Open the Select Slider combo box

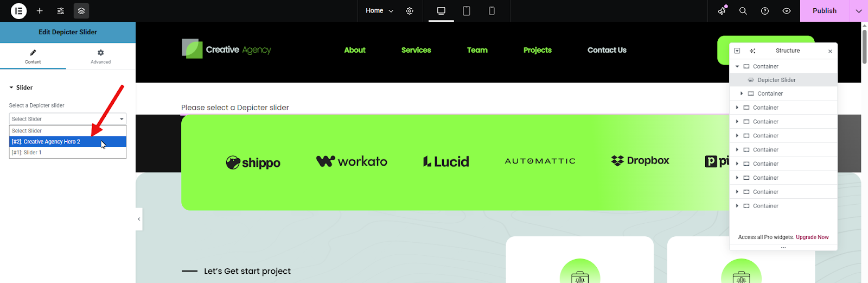[68, 119]
